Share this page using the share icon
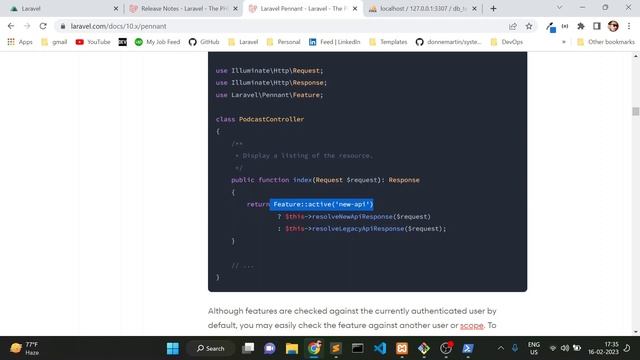This screenshot has width=640, height=360. point(513,26)
